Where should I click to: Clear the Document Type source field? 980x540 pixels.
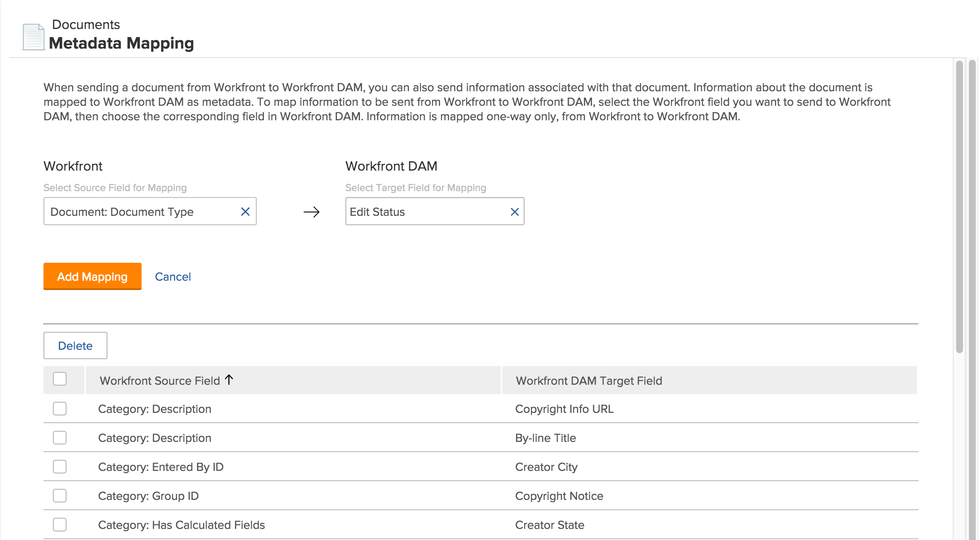pos(245,212)
